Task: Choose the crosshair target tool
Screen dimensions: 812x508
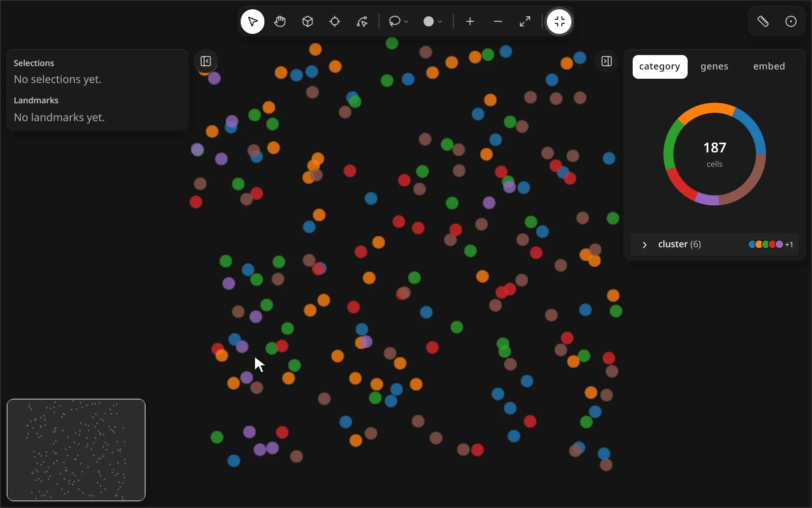Action: pyautogui.click(x=335, y=22)
